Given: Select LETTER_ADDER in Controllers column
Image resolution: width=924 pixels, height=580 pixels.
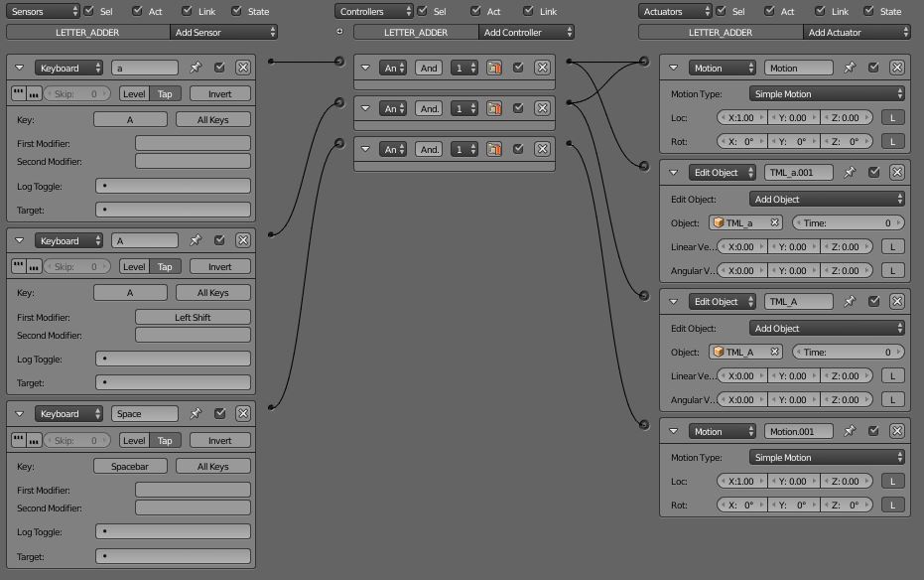Looking at the screenshot, I should tap(416, 33).
